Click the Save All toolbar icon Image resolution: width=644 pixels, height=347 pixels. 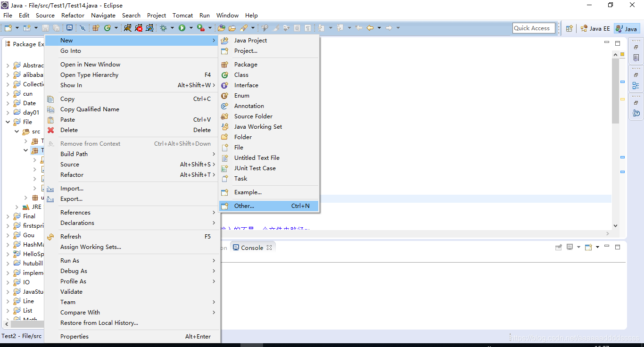(56, 28)
